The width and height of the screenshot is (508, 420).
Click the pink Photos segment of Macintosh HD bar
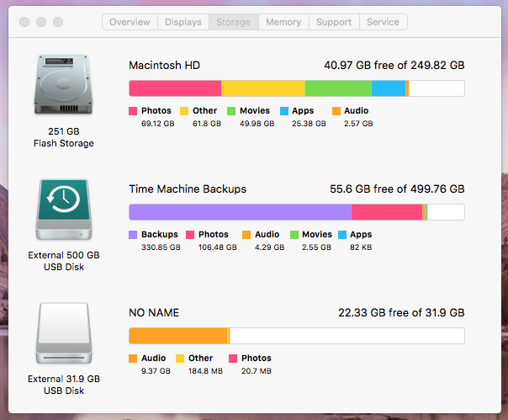(175, 88)
